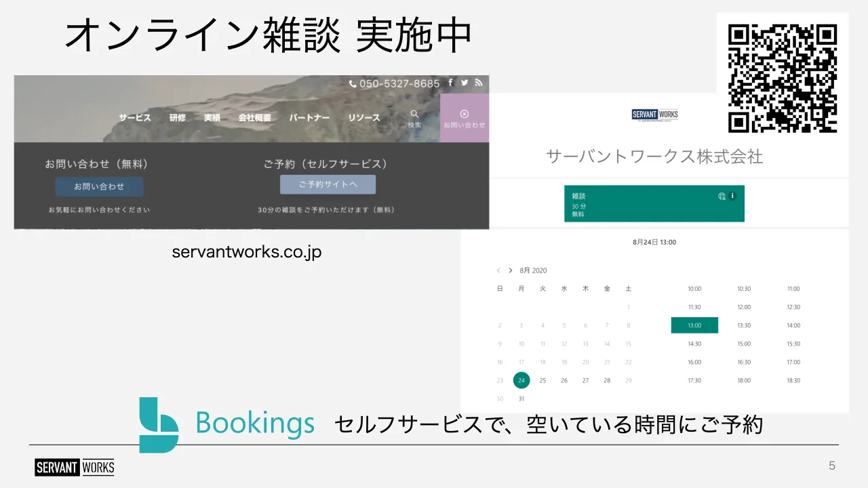This screenshot has width=868, height=488.
Task: Click the 検索 magnifier icon
Action: [x=414, y=114]
